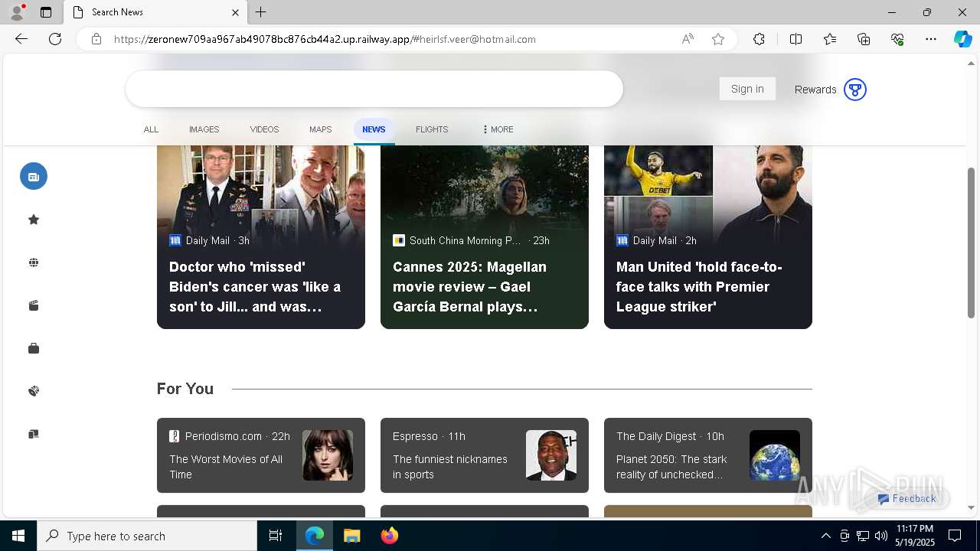Switch to the IMAGES search tab
980x551 pixels.
point(204,129)
